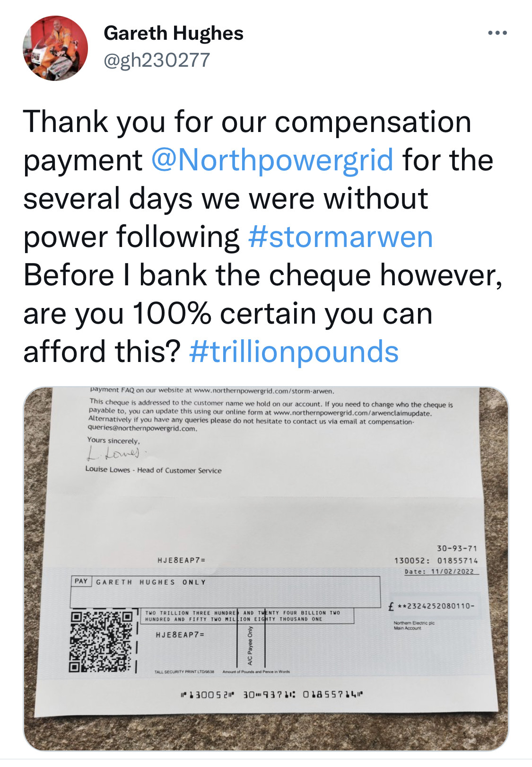The image size is (532, 767).
Task: Click the northernpowergrid.com/storm-arwen URL in the letter
Action: [264, 391]
